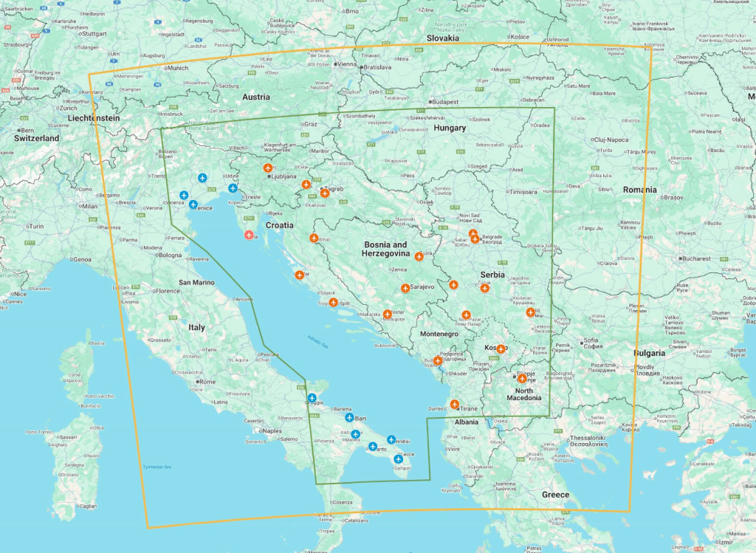Open the orange airport marker near Tirane
This screenshot has height=553, width=756.
point(455,404)
